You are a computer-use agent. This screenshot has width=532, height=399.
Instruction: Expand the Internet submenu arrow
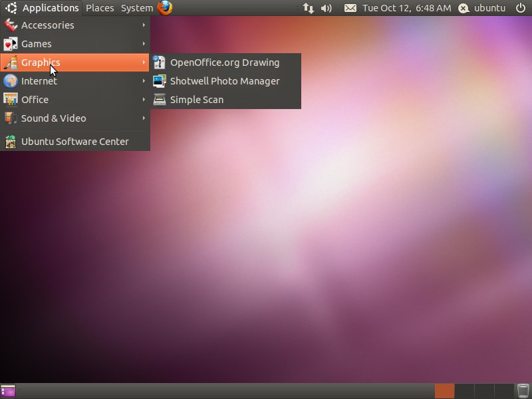pos(144,81)
